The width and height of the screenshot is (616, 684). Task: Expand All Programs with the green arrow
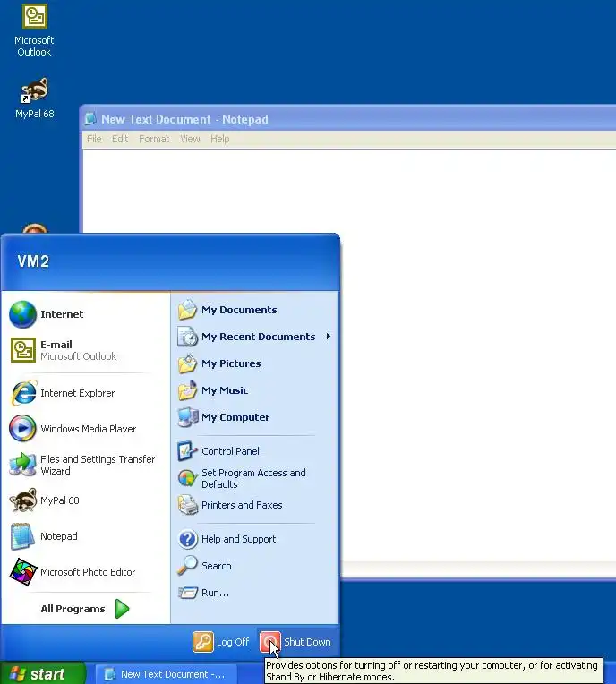point(122,609)
